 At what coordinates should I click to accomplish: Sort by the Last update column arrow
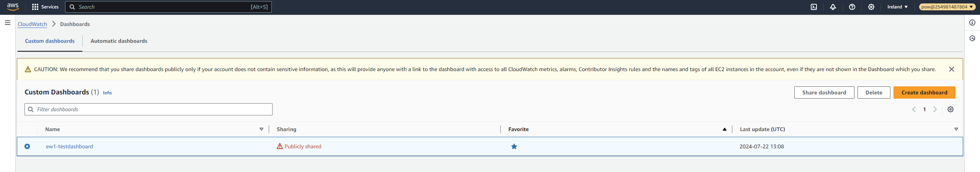pos(956,129)
